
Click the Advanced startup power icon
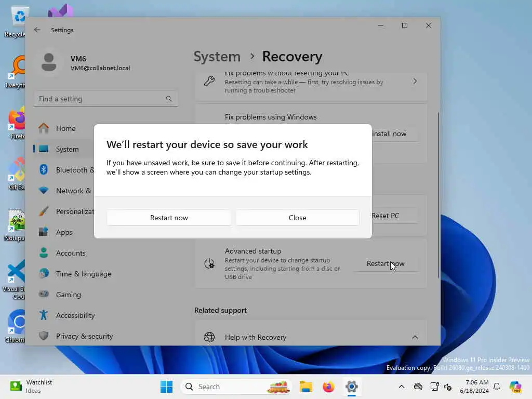pyautogui.click(x=209, y=263)
